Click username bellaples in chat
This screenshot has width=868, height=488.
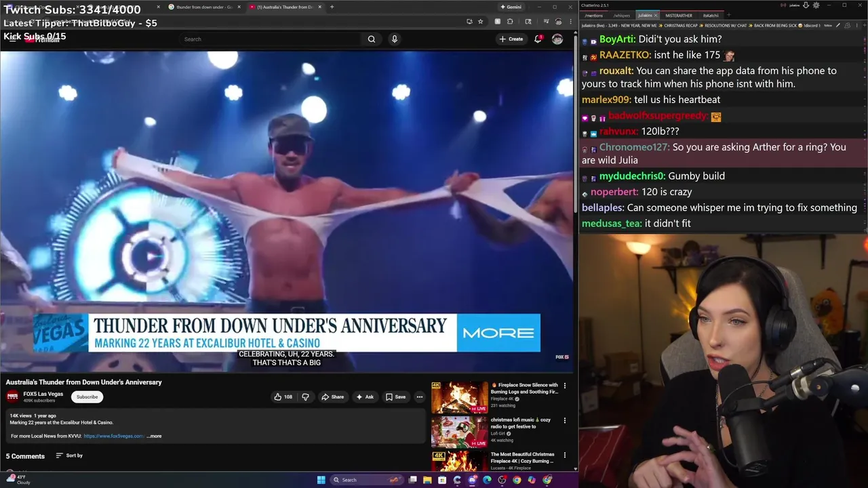coord(603,207)
